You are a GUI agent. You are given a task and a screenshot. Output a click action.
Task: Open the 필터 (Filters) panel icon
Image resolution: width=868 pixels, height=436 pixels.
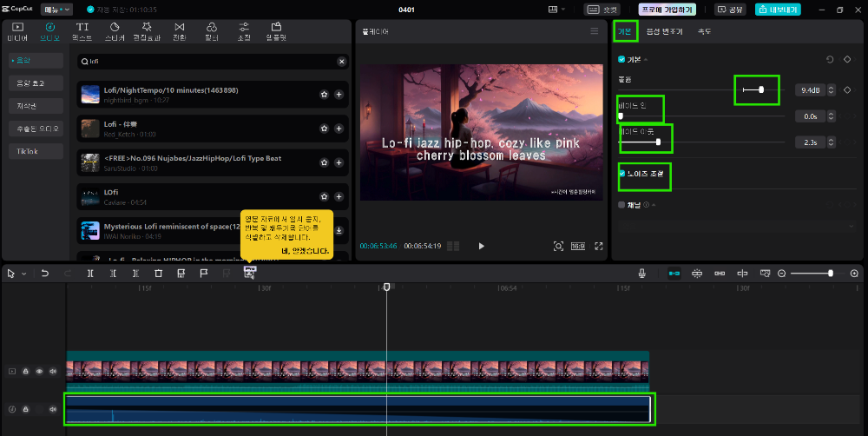(212, 31)
